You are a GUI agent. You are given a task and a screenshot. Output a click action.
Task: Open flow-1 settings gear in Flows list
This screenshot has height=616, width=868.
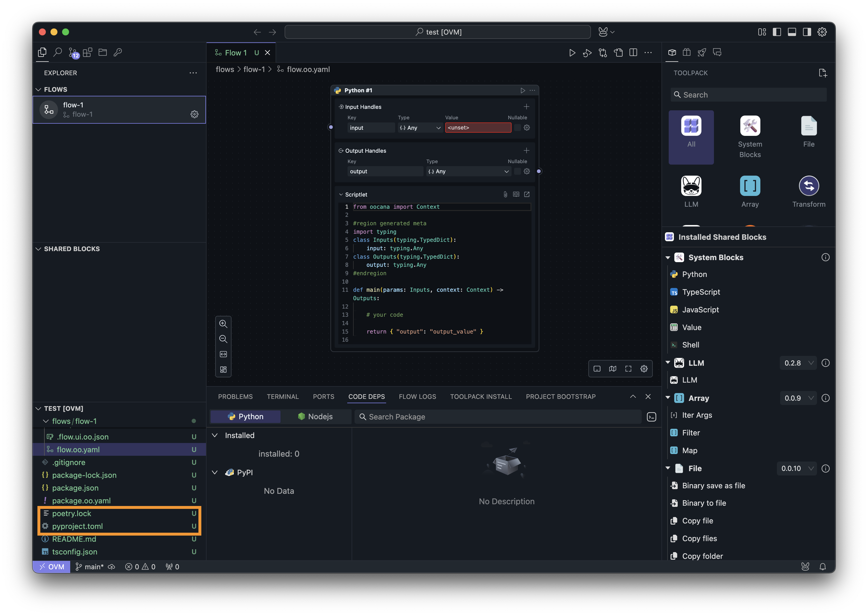194,114
